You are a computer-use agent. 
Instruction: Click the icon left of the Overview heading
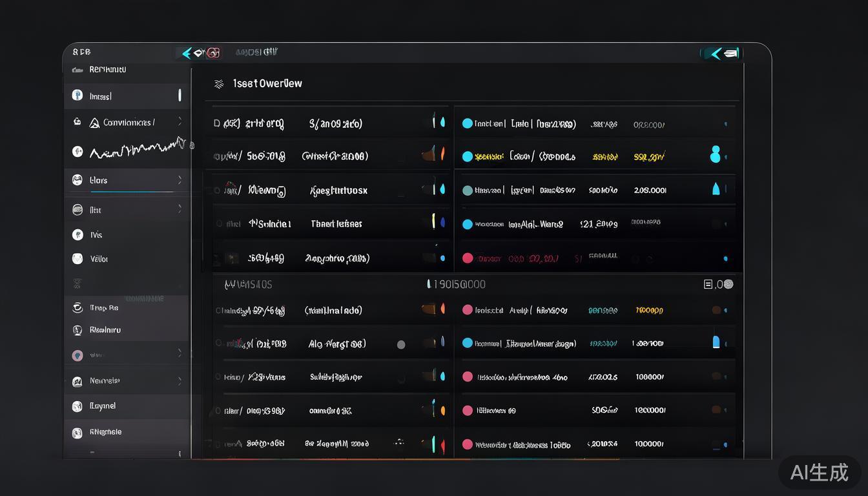219,84
